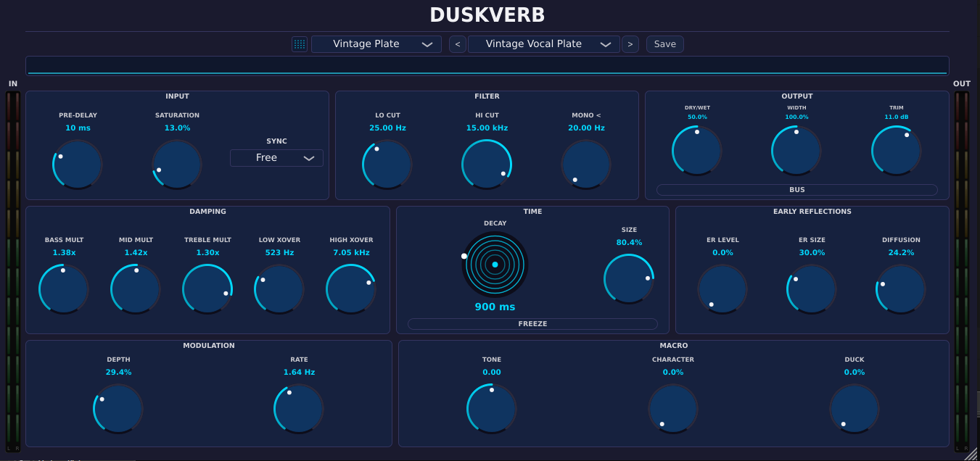Click the ER Level knob
This screenshot has height=461, width=980.
pos(722,288)
